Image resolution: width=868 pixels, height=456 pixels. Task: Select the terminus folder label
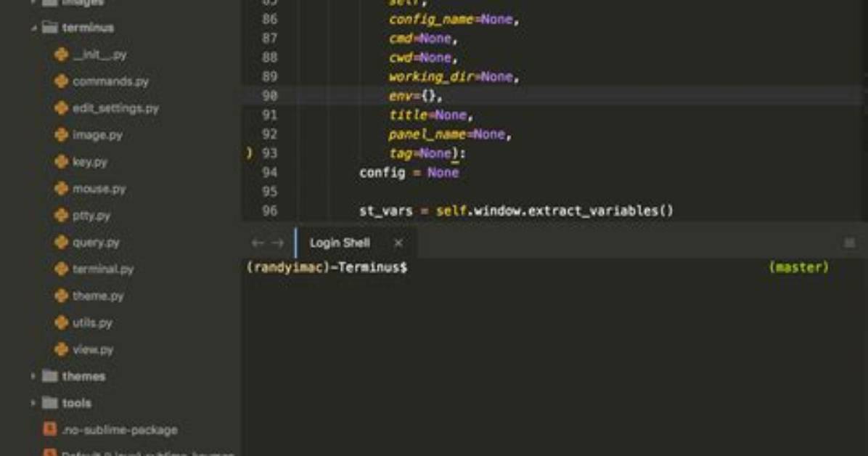click(x=88, y=27)
